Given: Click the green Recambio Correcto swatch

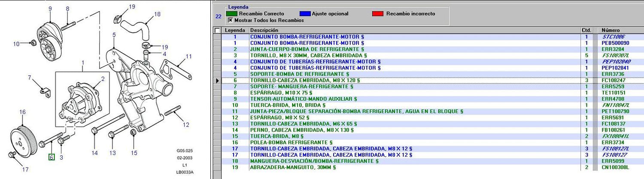Looking at the screenshot, I should pyautogui.click(x=234, y=14).
